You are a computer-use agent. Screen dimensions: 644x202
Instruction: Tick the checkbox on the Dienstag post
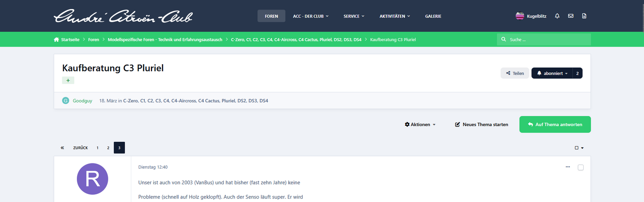click(580, 167)
